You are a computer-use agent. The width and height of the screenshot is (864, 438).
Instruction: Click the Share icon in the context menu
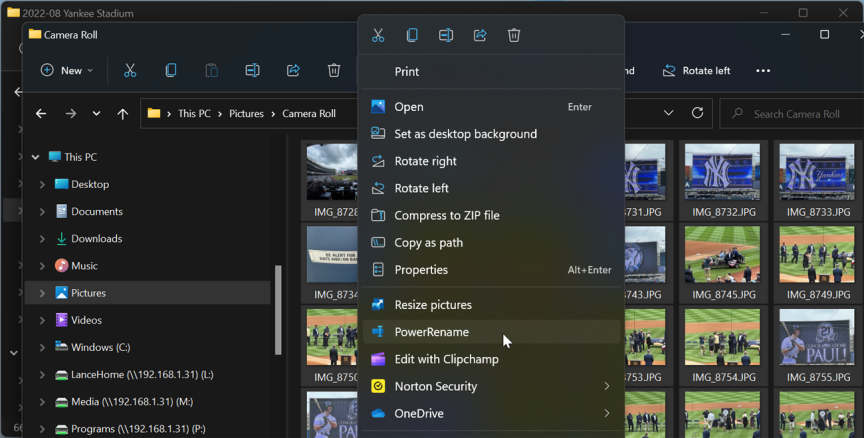pos(480,35)
